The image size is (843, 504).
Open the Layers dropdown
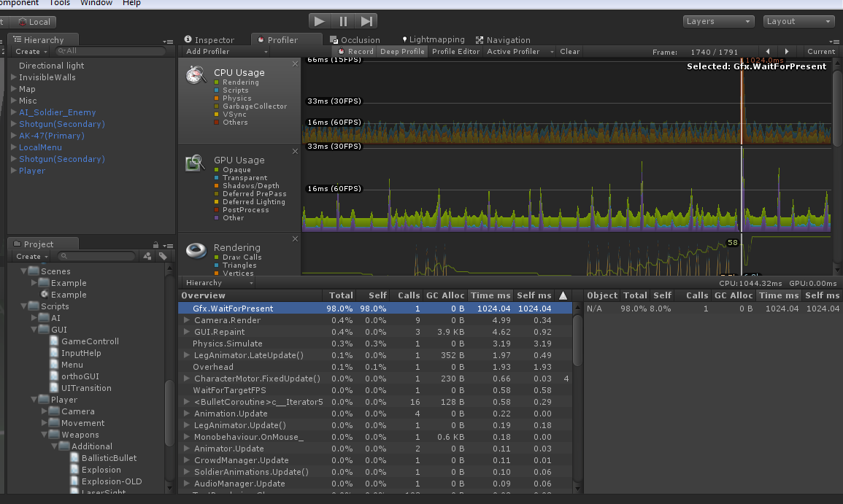pyautogui.click(x=718, y=21)
